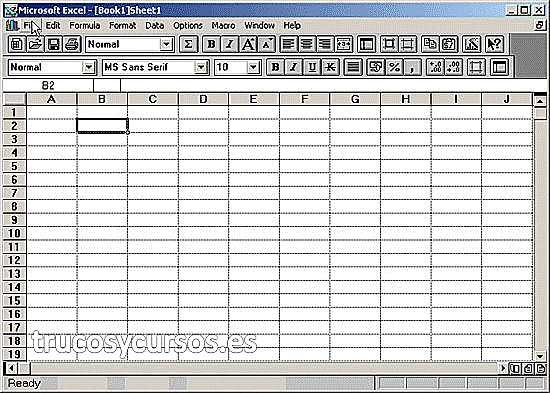Click the Open File folder icon
The height and width of the screenshot is (393, 550).
[x=35, y=44]
